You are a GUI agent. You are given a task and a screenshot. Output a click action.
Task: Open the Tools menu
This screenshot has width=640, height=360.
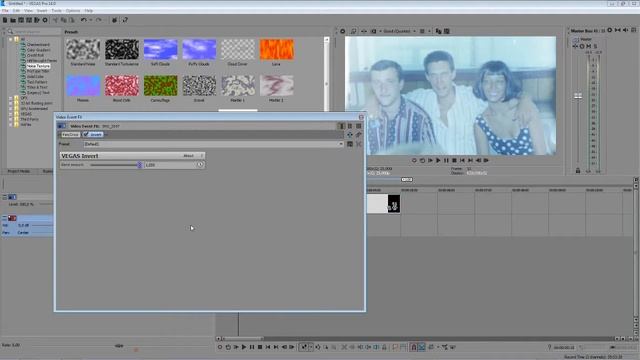point(56,11)
